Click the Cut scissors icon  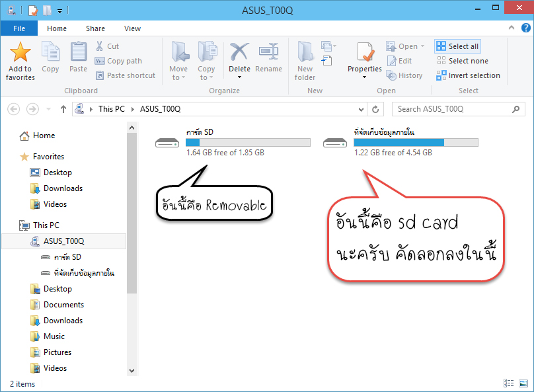pos(99,46)
